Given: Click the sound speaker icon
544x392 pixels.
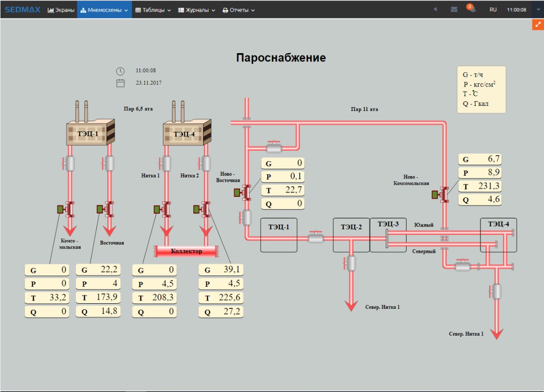Looking at the screenshot, I should [435, 9].
